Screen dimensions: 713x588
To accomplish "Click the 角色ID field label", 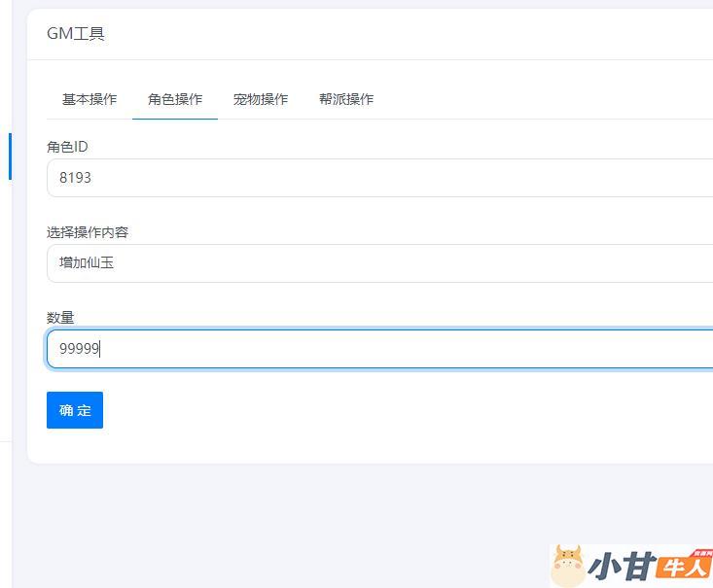I will click(x=67, y=147).
